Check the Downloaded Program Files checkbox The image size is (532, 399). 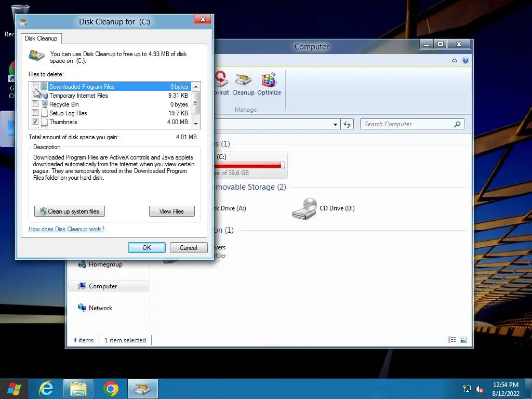(35, 86)
